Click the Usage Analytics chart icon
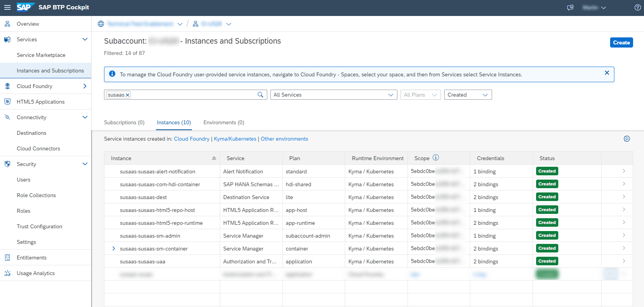The width and height of the screenshot is (644, 307). click(x=7, y=273)
